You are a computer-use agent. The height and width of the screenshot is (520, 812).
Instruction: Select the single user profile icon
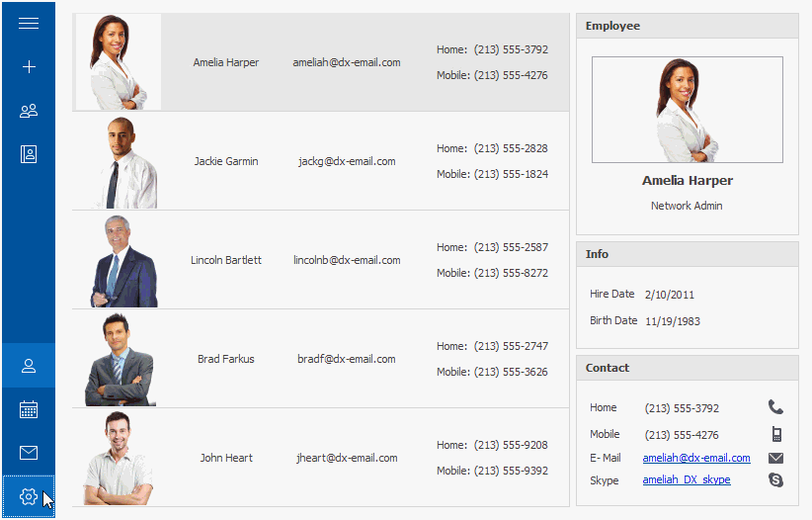point(29,366)
